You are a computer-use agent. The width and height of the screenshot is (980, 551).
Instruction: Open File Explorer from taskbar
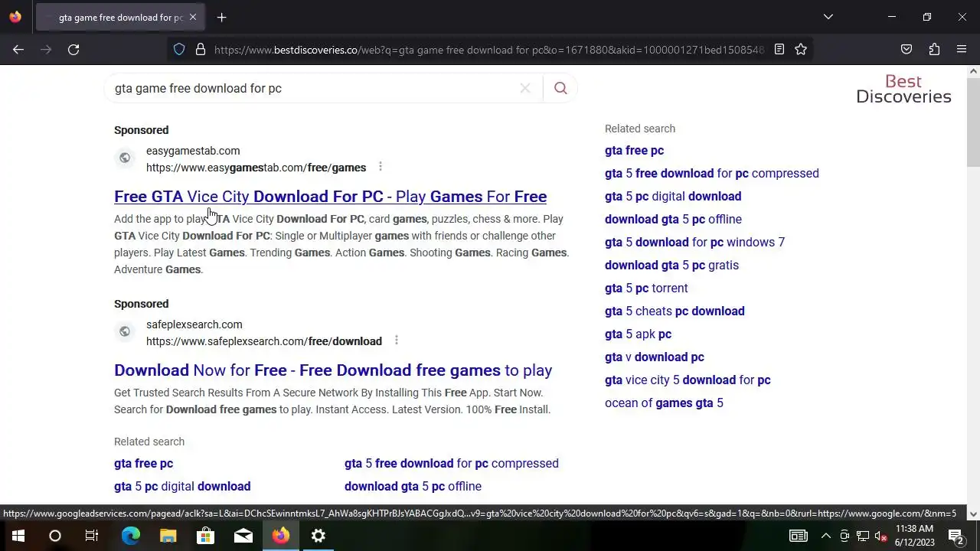click(x=168, y=536)
